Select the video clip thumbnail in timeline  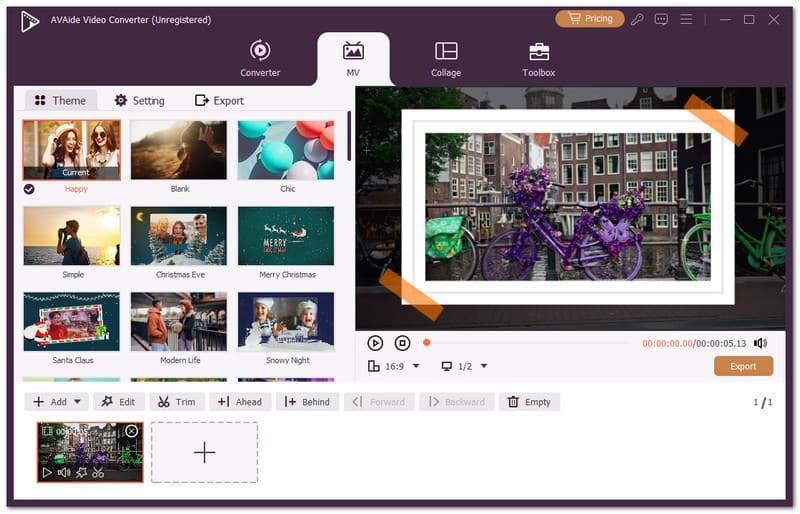pos(90,452)
